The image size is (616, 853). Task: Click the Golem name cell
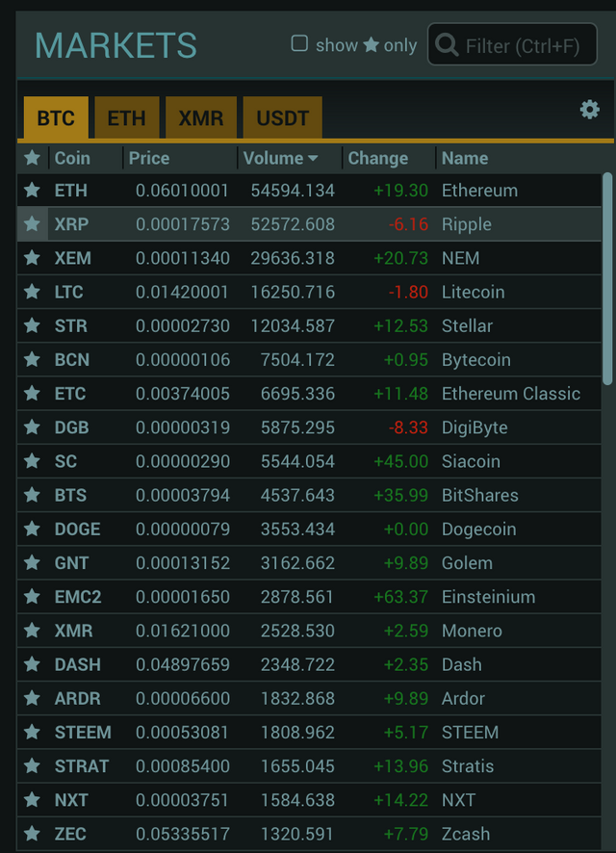pyautogui.click(x=467, y=563)
